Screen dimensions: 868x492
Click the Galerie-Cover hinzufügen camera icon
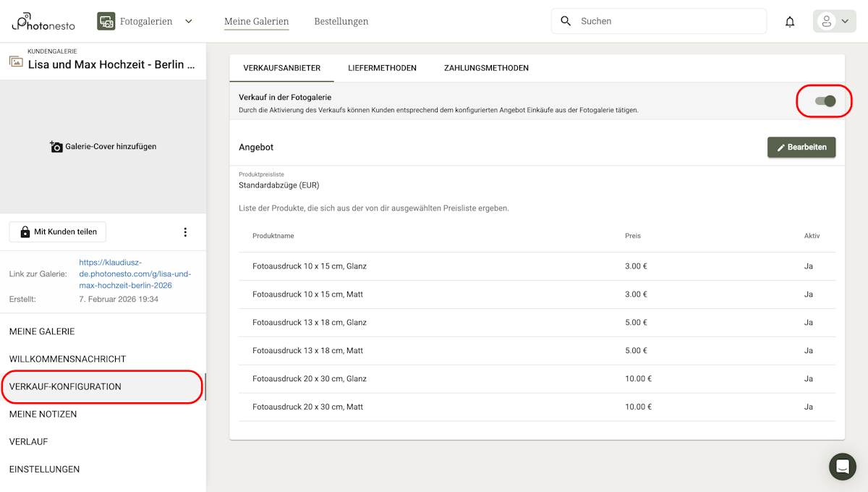click(56, 146)
